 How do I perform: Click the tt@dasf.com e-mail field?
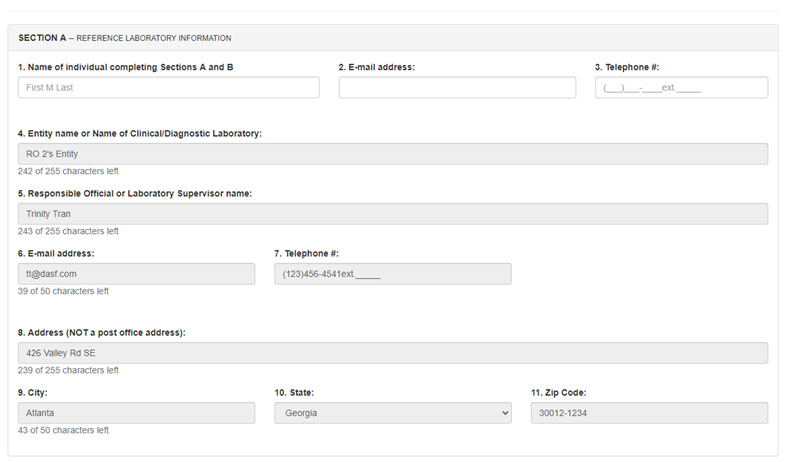coord(137,274)
